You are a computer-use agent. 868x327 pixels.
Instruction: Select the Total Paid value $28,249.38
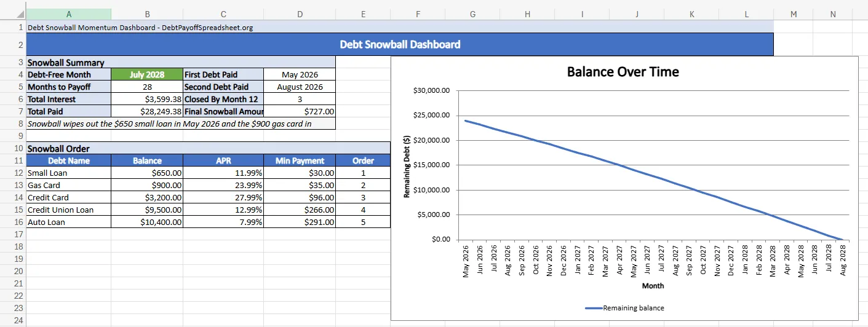coord(147,111)
